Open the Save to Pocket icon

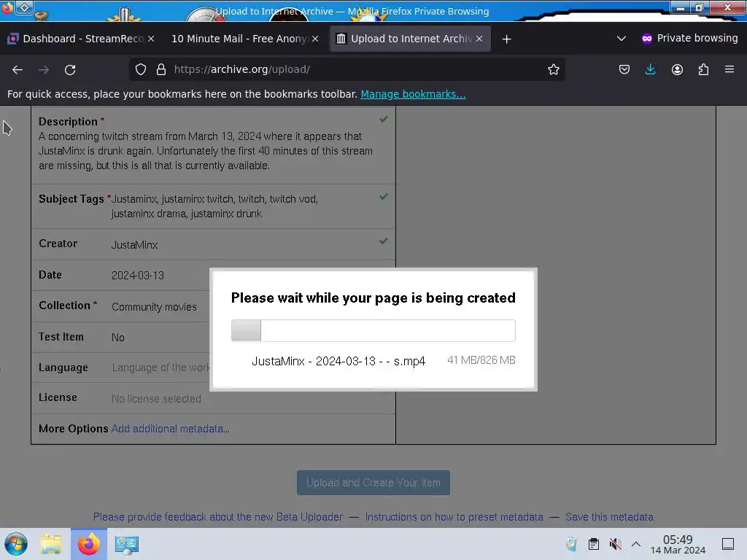(624, 69)
